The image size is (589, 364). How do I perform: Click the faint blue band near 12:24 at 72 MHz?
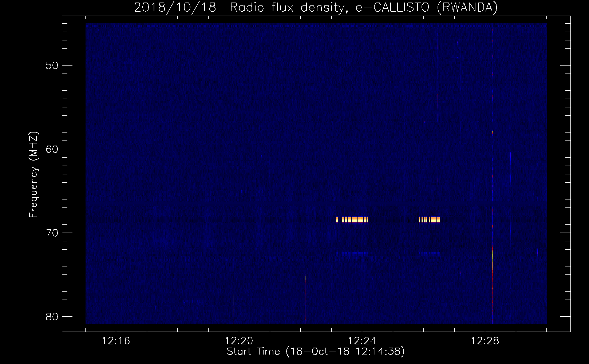point(352,253)
